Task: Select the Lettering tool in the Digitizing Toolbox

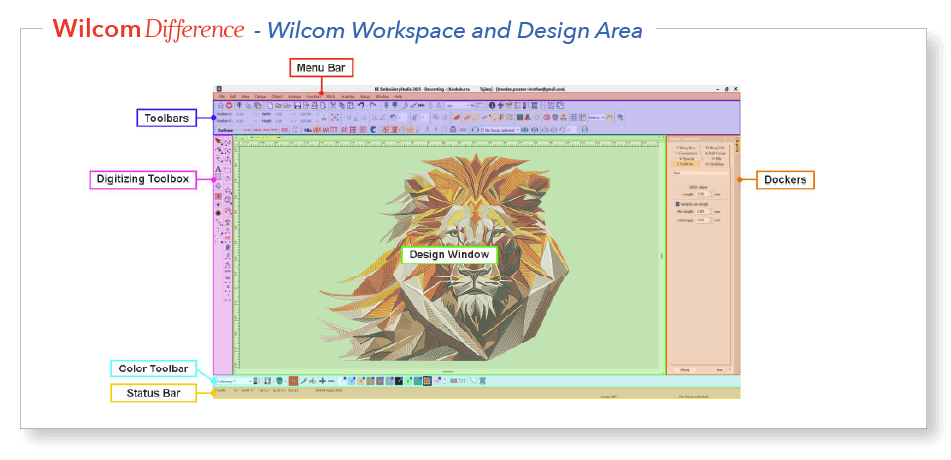Action: point(219,170)
